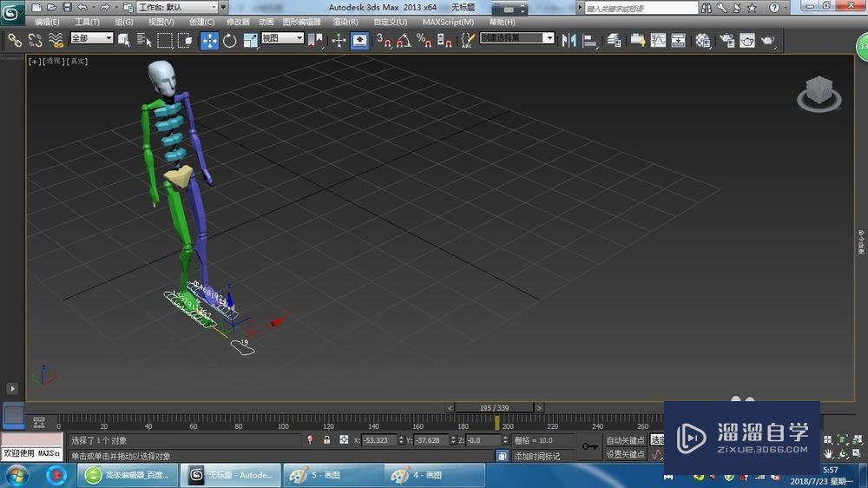Click the Align tool icon
The image size is (868, 488).
(590, 41)
